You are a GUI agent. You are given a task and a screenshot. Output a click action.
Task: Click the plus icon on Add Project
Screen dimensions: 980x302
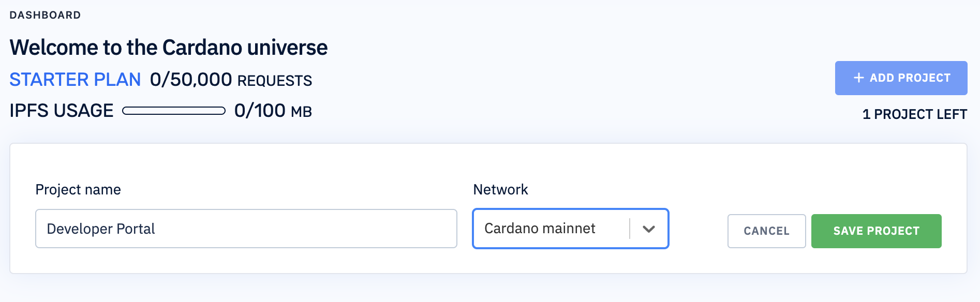859,78
